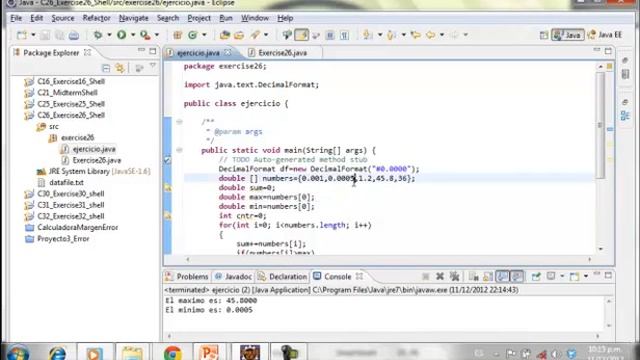The width and height of the screenshot is (640, 360).
Task: Click the Search flashlight toolbar icon
Action: pyautogui.click(x=255, y=35)
